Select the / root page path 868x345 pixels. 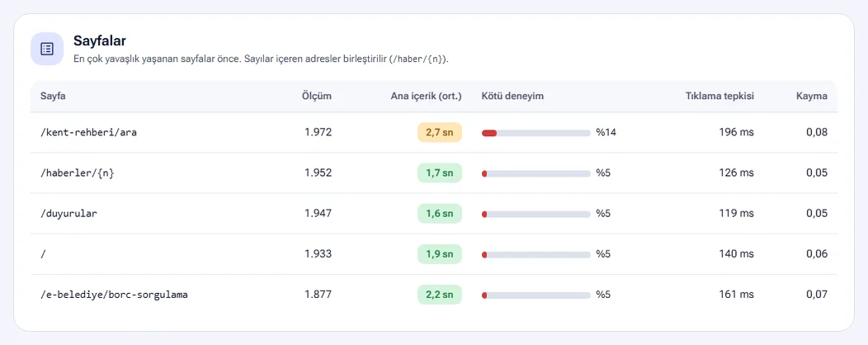(x=43, y=254)
